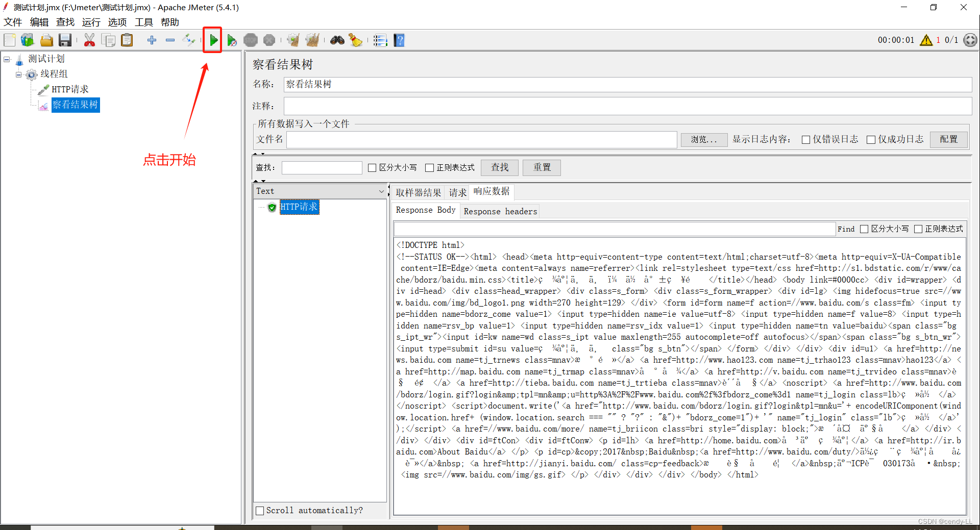This screenshot has width=980, height=530.
Task: Click the grey Shutdown icon
Action: (269, 40)
